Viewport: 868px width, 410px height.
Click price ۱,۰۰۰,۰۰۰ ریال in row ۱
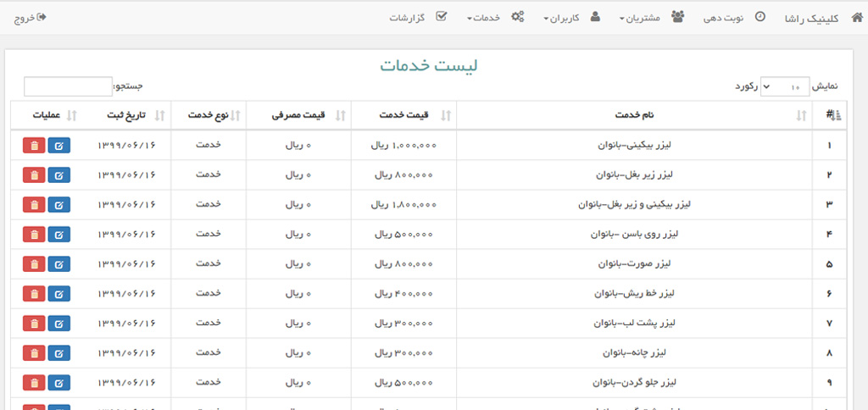403,146
